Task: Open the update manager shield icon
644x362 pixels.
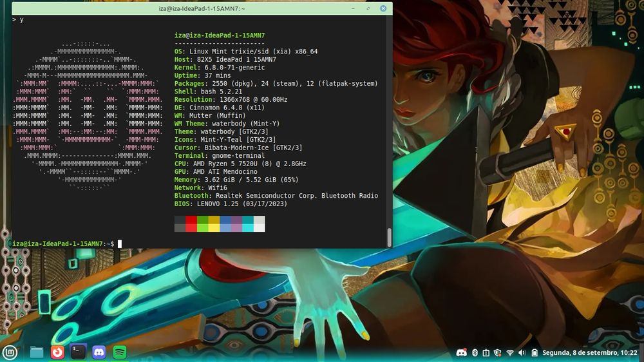Action: [498, 352]
